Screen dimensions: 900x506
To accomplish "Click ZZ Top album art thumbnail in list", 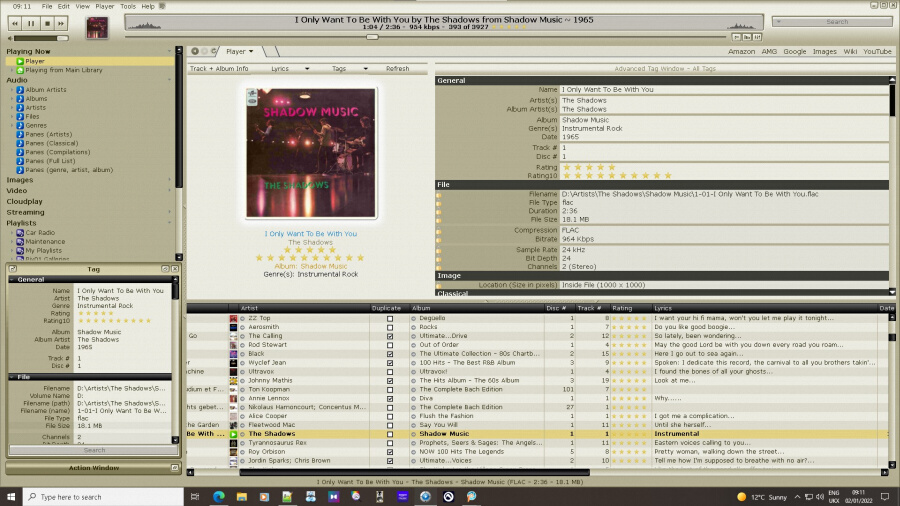I will click(234, 318).
